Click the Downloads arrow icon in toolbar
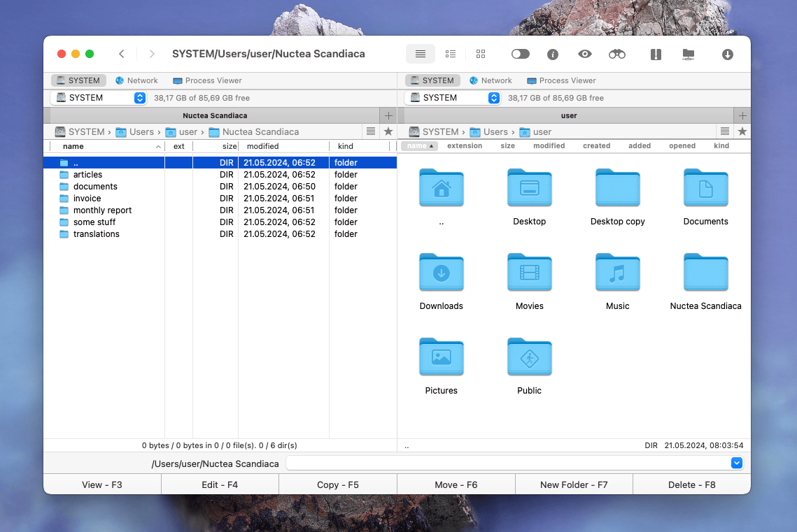 727,53
